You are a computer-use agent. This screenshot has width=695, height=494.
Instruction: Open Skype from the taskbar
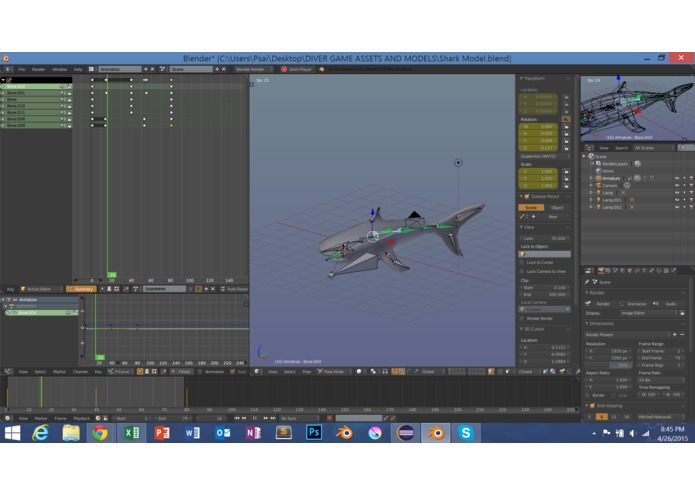click(465, 432)
